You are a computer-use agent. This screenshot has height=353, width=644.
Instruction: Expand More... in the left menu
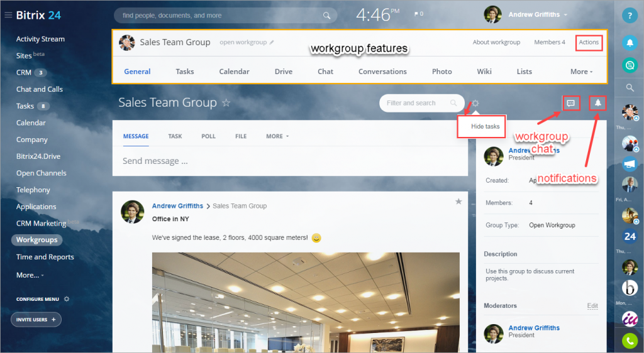(30, 275)
